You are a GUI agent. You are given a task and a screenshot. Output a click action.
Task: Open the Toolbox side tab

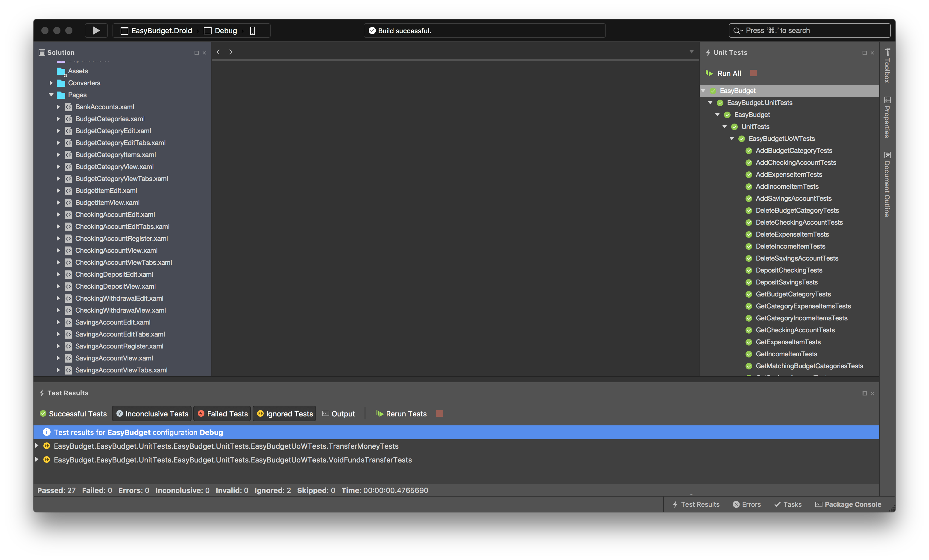pyautogui.click(x=887, y=66)
